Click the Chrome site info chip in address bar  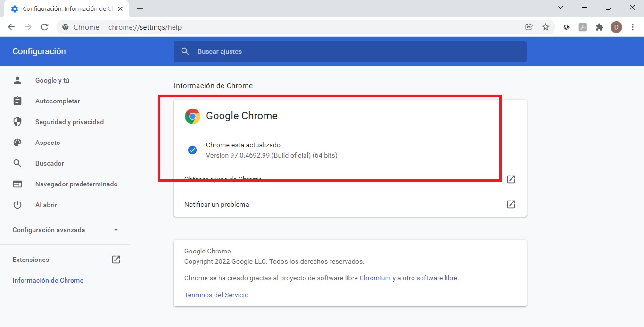(81, 27)
